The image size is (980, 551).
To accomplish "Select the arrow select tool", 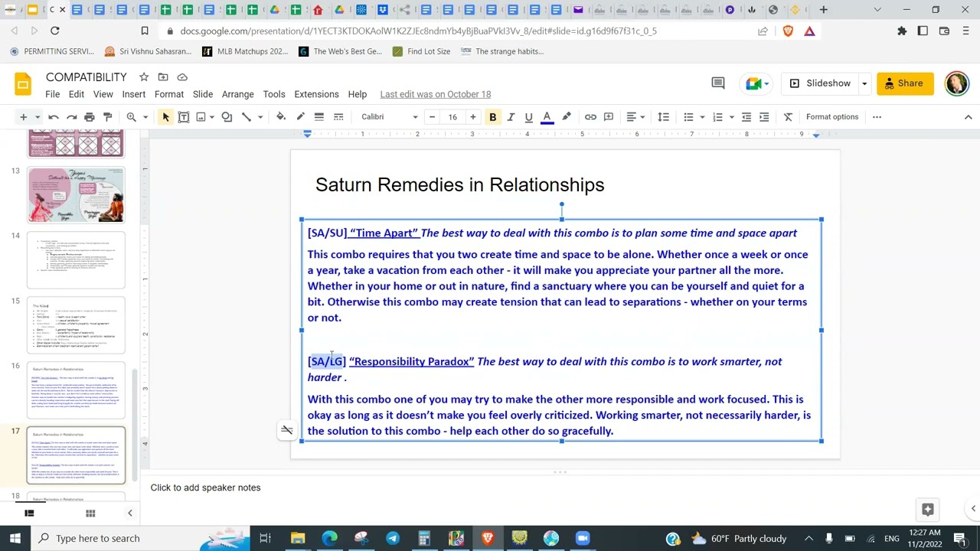I will 165,117.
